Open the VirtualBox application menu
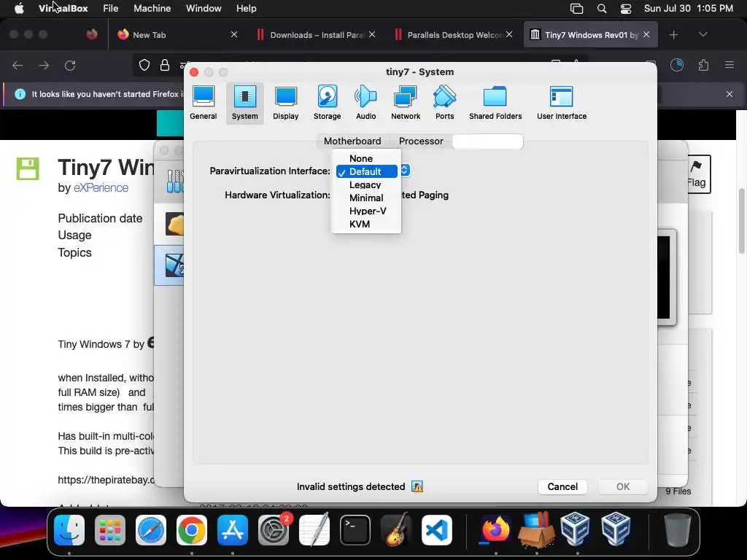747x560 pixels. pos(63,9)
